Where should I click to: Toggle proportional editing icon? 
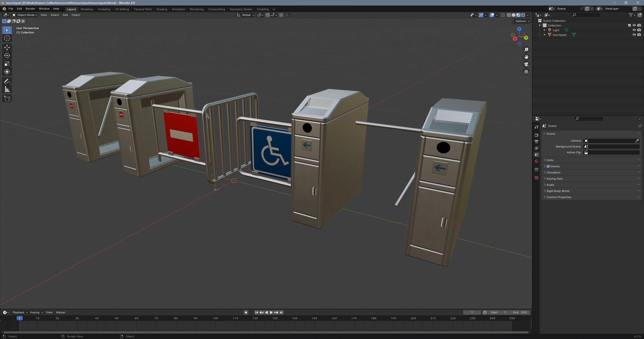pyautogui.click(x=281, y=15)
